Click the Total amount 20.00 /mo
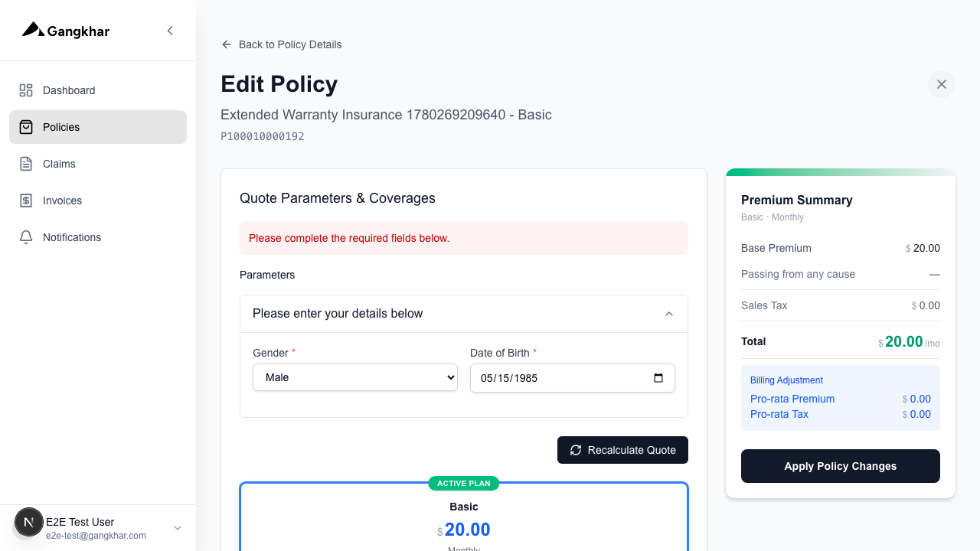This screenshot has width=980, height=551. (909, 342)
